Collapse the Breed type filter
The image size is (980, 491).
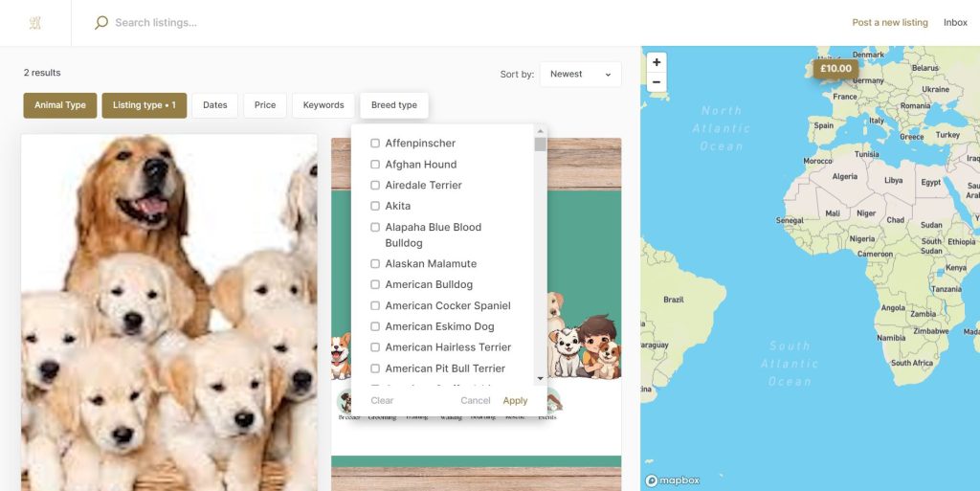(x=394, y=105)
